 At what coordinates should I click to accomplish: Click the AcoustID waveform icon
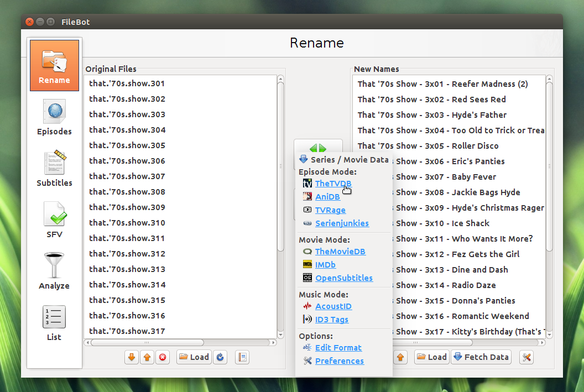307,306
